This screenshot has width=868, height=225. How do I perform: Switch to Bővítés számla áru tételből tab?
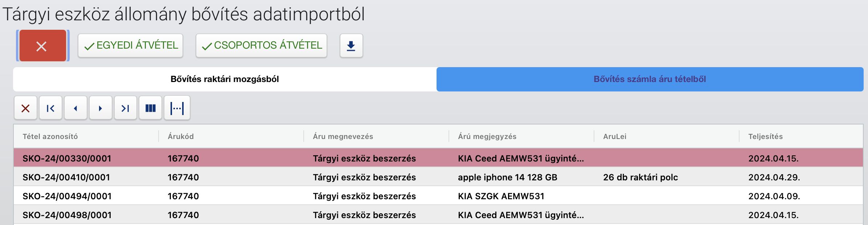(650, 79)
